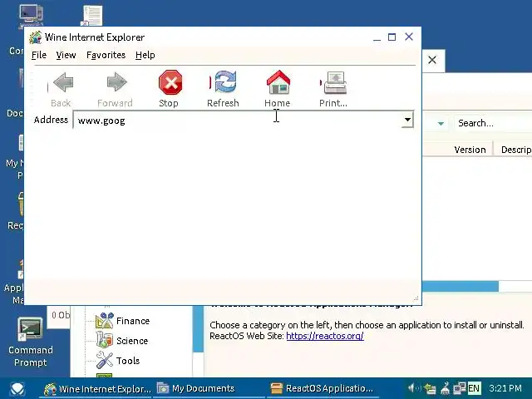
Task: Open the Help menu
Action: [145, 55]
